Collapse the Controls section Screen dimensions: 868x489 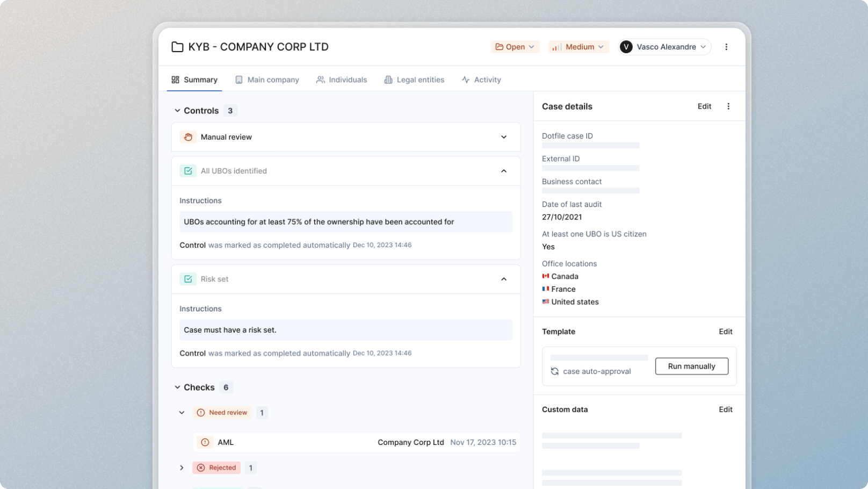177,111
